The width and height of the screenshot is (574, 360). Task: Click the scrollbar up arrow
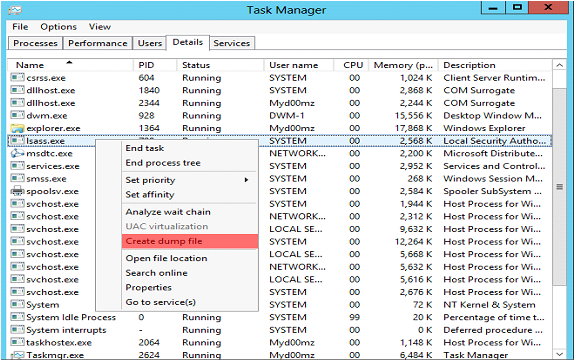(x=559, y=65)
